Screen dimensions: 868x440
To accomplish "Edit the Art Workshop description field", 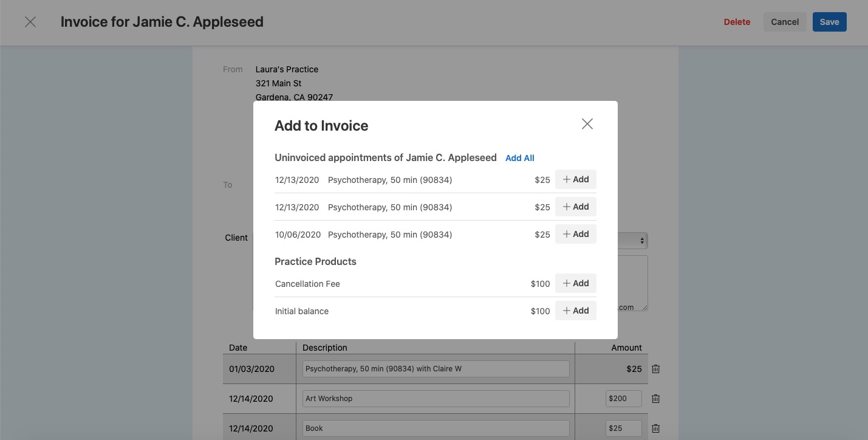I will [435, 398].
